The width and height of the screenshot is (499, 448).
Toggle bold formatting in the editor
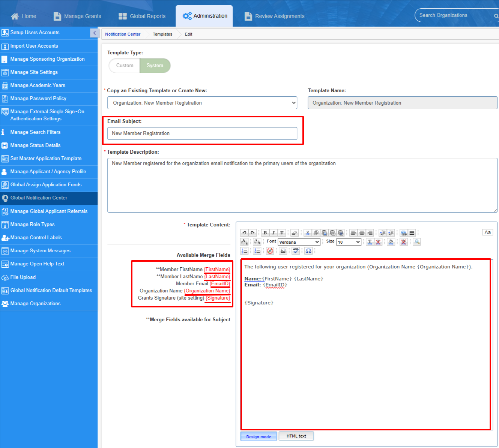click(x=265, y=233)
